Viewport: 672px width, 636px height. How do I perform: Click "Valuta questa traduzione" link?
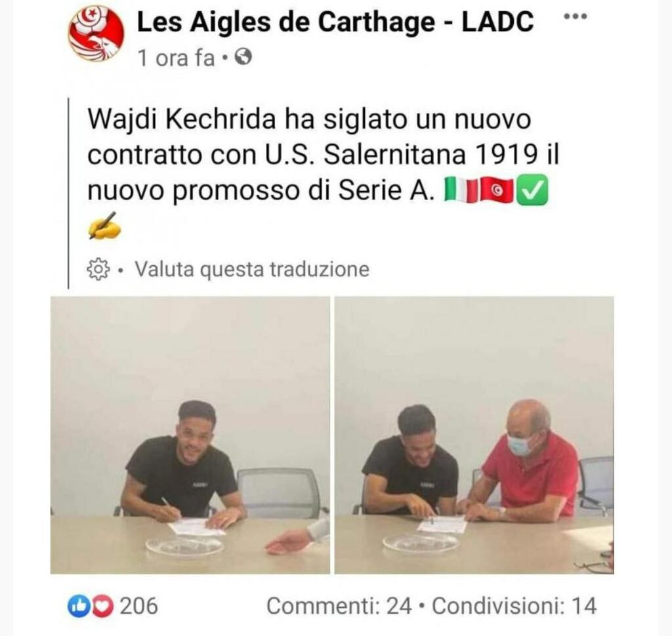click(252, 270)
